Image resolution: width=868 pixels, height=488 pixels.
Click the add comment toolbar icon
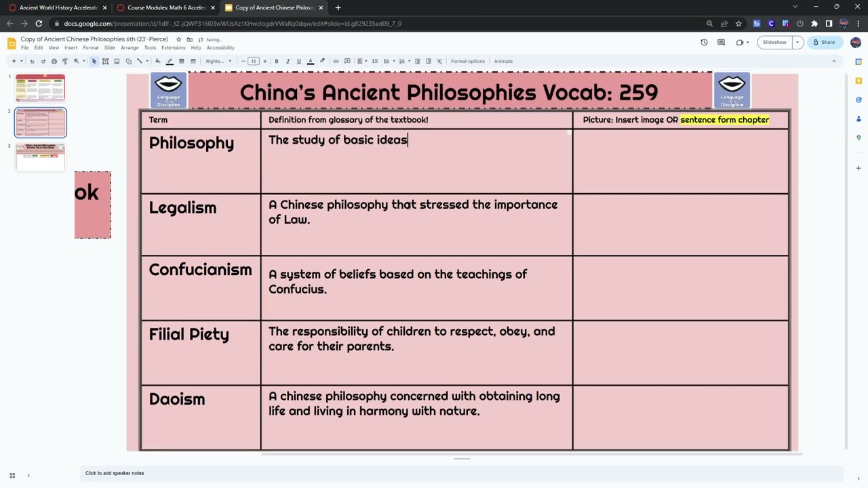click(x=347, y=61)
